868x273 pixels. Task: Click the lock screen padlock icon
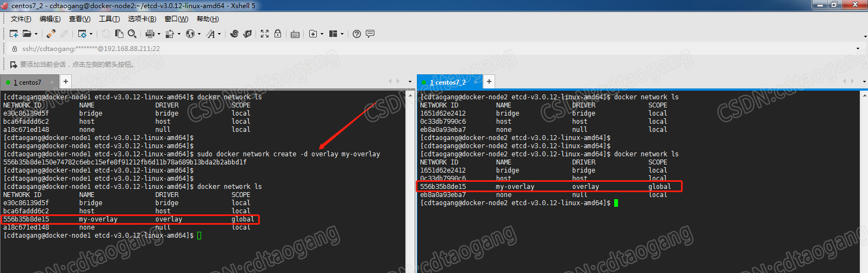(x=278, y=34)
